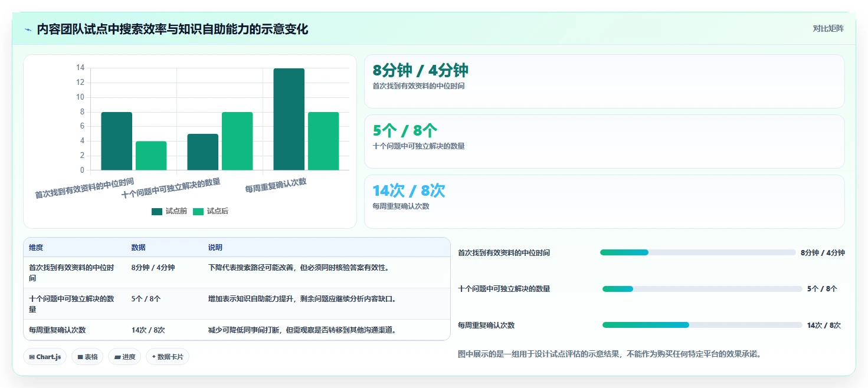
Task: Click the disclaimer note below progress bars
Action: point(610,354)
